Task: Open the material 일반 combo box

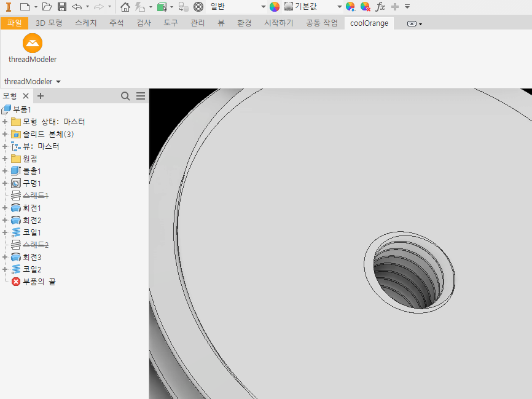Action: (x=238, y=6)
